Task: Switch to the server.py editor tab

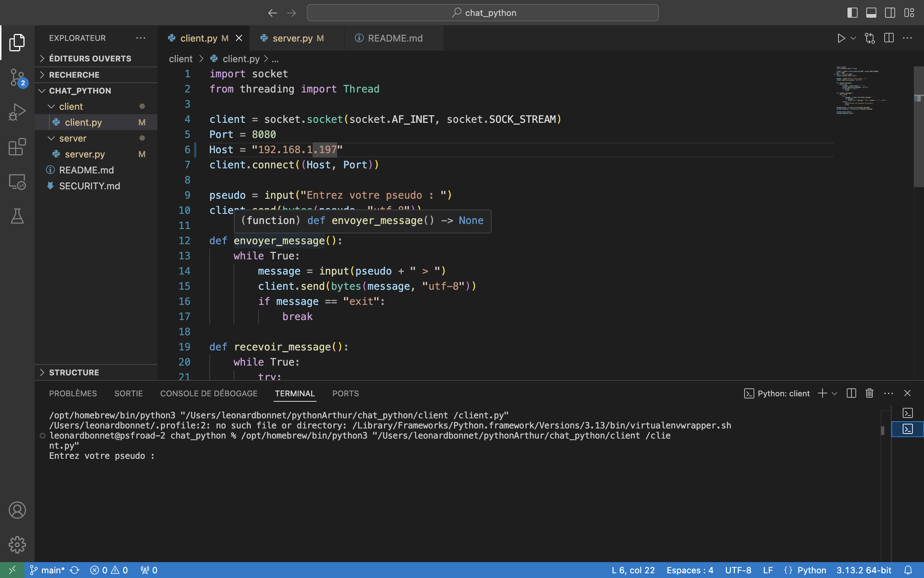Action: point(297,38)
